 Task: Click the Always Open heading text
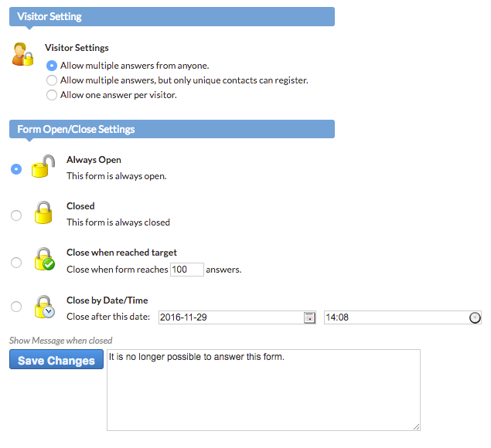[x=94, y=160]
